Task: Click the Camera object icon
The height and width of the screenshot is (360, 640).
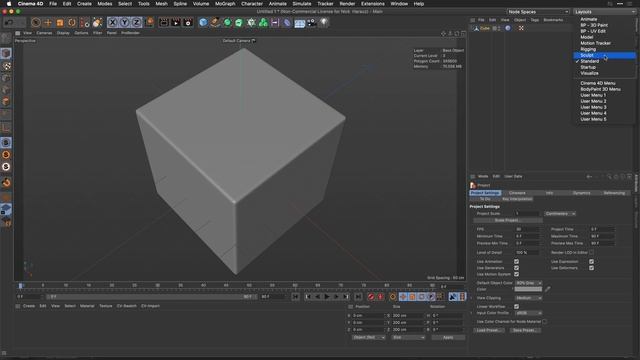Action: [311, 23]
